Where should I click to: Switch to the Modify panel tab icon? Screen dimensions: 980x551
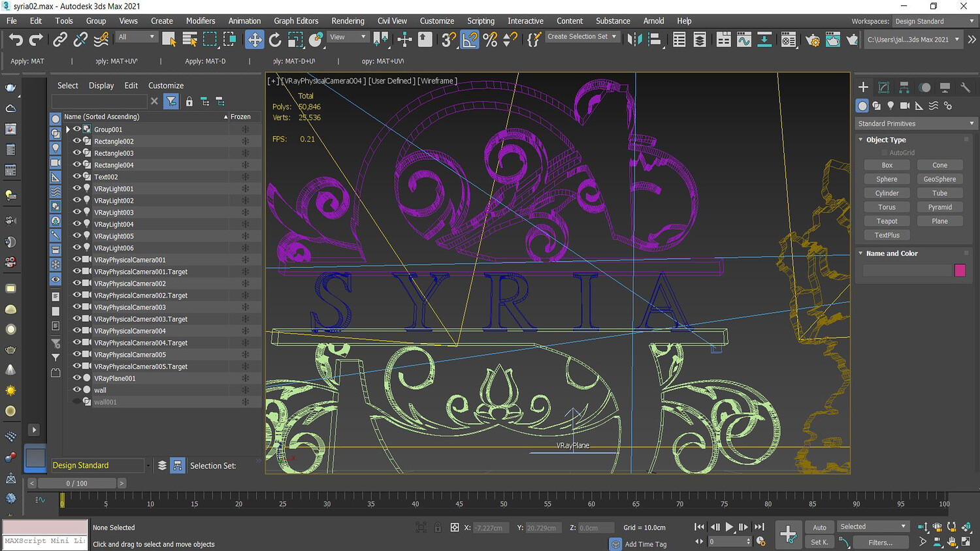(x=883, y=87)
